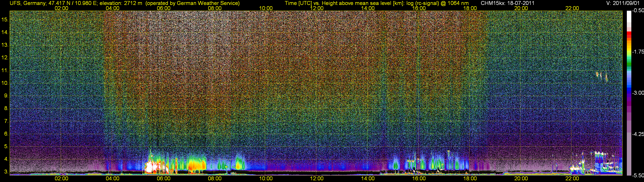Click the color scale value "-0.50"
Screen dimensions: 644x182
638,10
